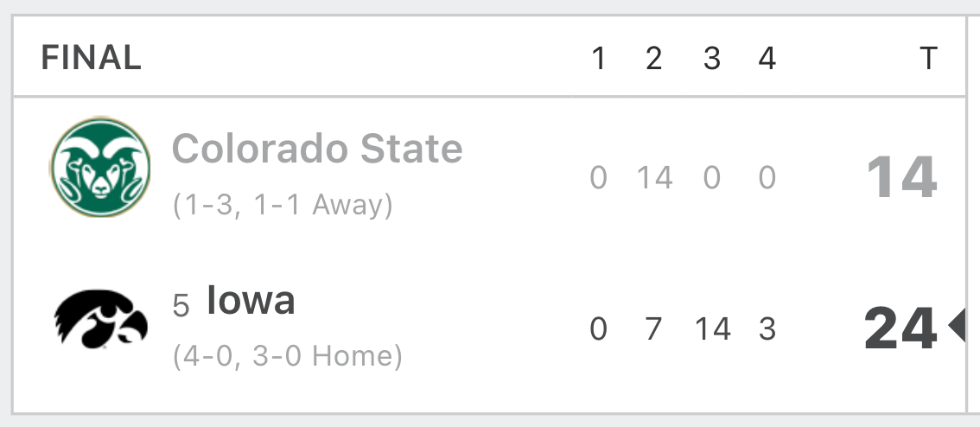Click the Iowa Hawkeyes logo
The height and width of the screenshot is (427, 980).
(100, 320)
